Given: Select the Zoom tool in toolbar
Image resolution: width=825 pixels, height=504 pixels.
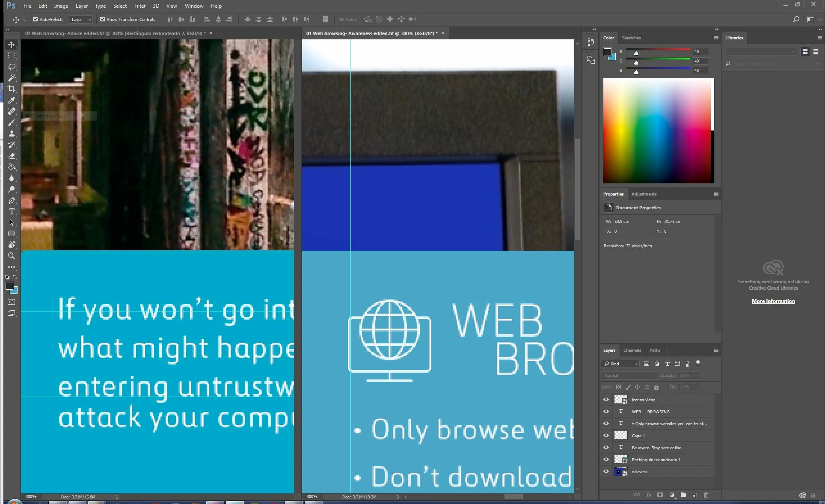Looking at the screenshot, I should click(x=12, y=256).
